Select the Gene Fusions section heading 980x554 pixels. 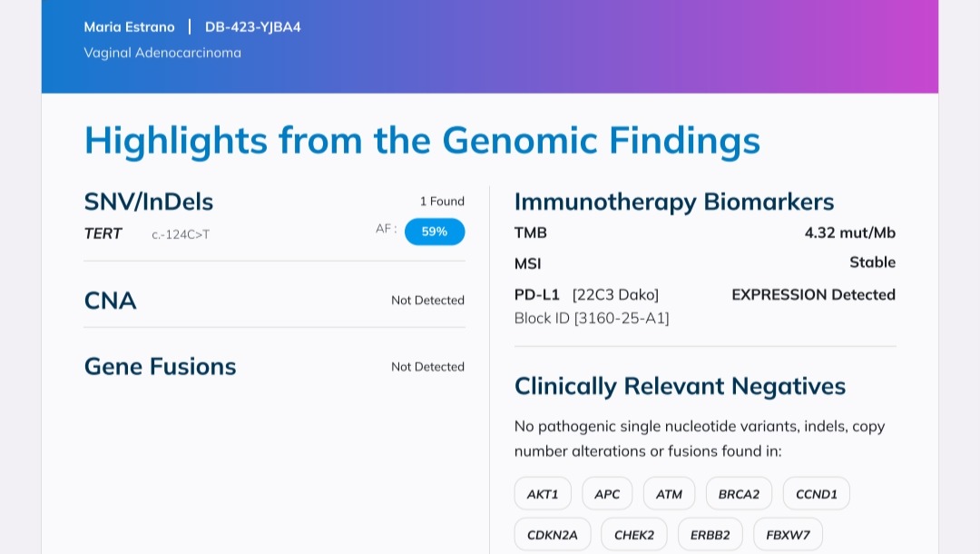(x=160, y=367)
